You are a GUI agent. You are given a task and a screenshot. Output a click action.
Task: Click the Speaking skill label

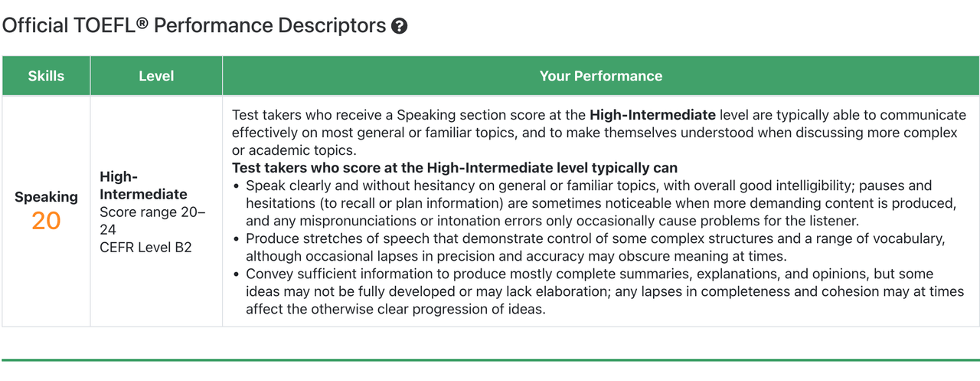point(46,197)
